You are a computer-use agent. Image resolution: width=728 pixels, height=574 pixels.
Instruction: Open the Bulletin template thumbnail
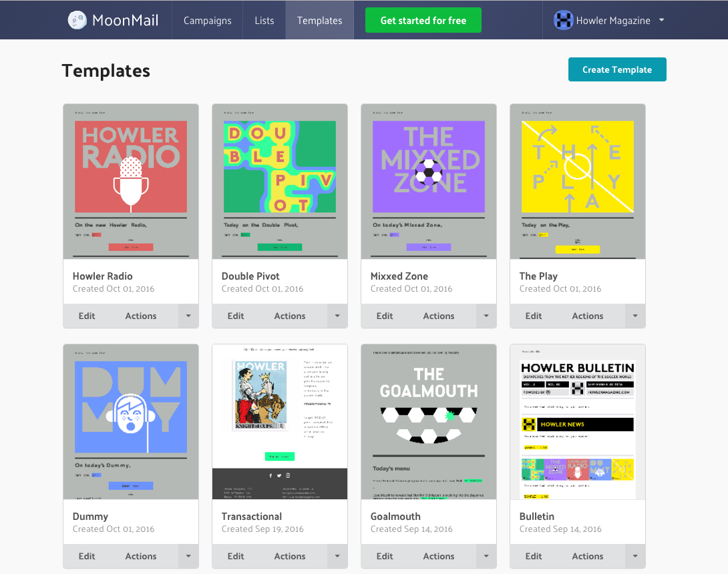coord(578,422)
